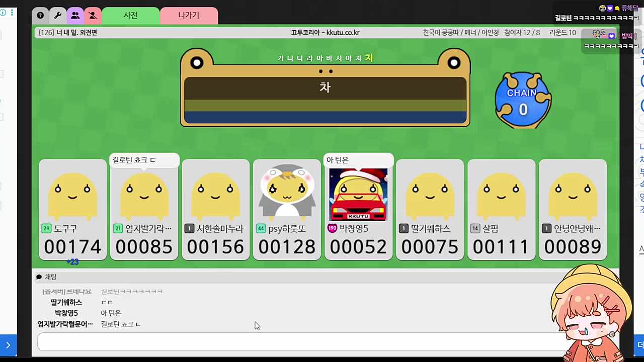Open the help question mark icon
The height and width of the screenshot is (362, 644).
(x=40, y=16)
